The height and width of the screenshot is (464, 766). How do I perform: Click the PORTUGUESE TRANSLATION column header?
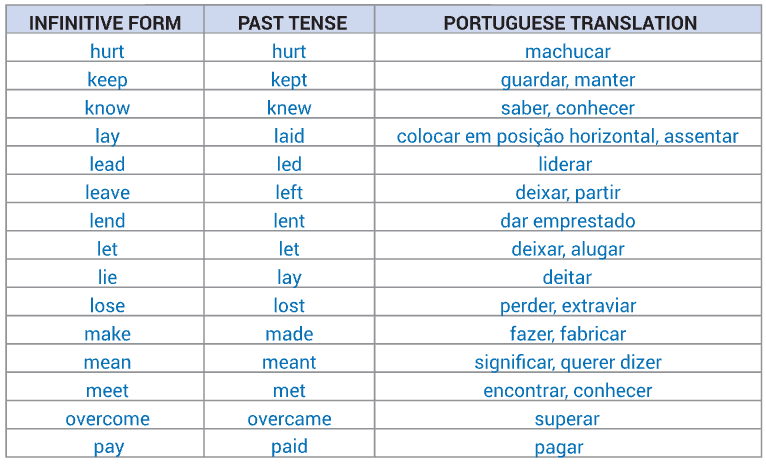click(x=570, y=23)
